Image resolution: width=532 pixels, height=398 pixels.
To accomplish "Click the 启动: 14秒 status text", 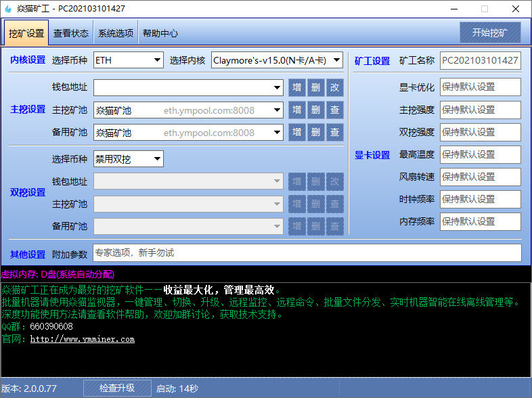I will pos(177,388).
